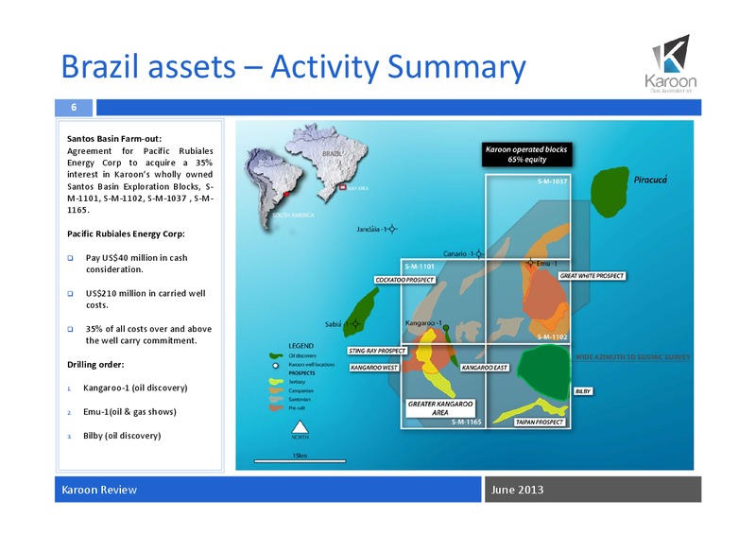Click the Emu-1(oil & gas shows) list item
This screenshot has width=756, height=535.
coord(129,412)
